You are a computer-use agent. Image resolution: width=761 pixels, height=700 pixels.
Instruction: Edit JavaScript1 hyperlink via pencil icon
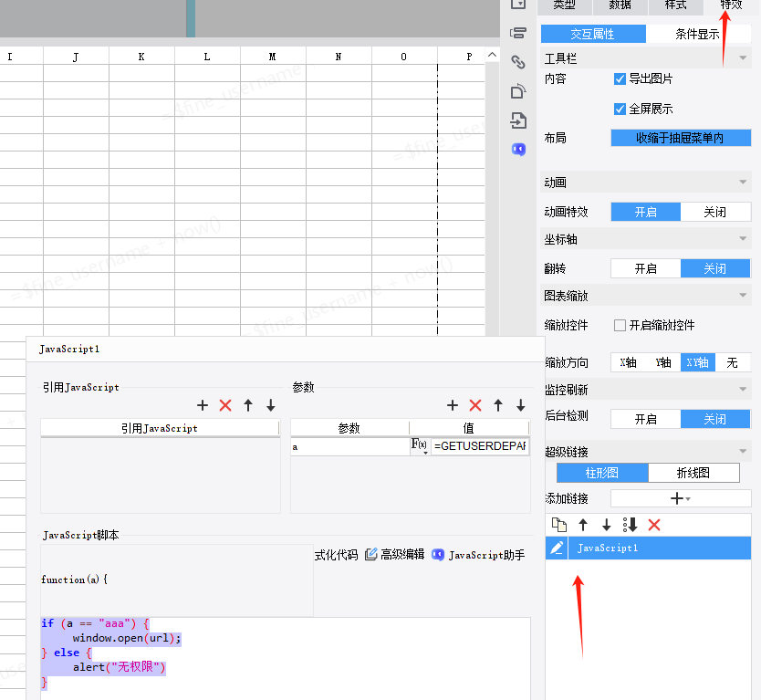point(557,549)
